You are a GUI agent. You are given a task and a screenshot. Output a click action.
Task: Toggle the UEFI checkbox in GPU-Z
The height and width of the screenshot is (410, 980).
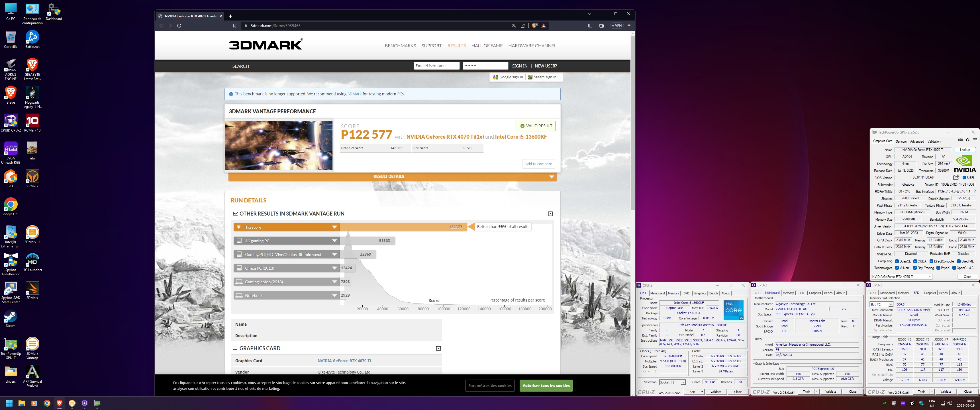964,178
